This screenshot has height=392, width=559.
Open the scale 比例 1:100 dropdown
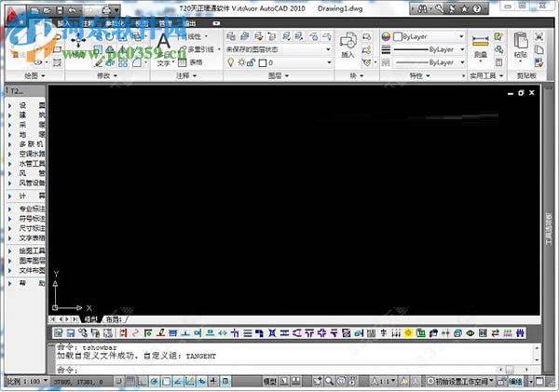[x=27, y=381]
